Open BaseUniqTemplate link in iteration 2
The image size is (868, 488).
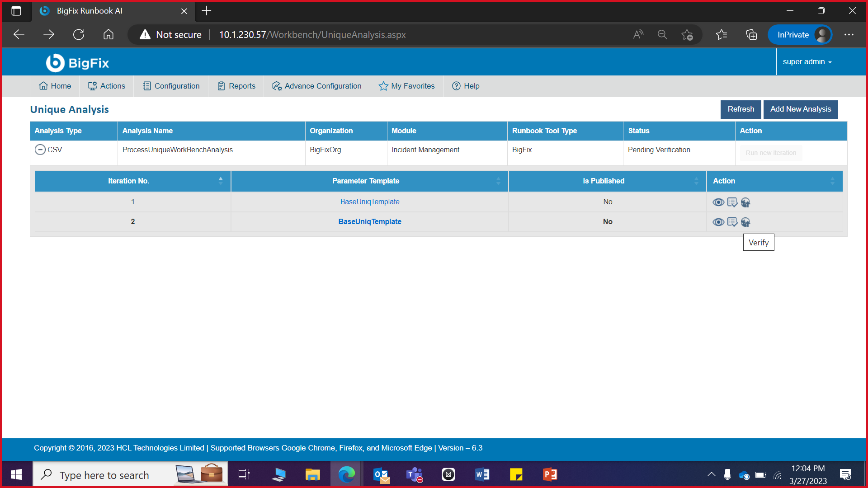370,221
